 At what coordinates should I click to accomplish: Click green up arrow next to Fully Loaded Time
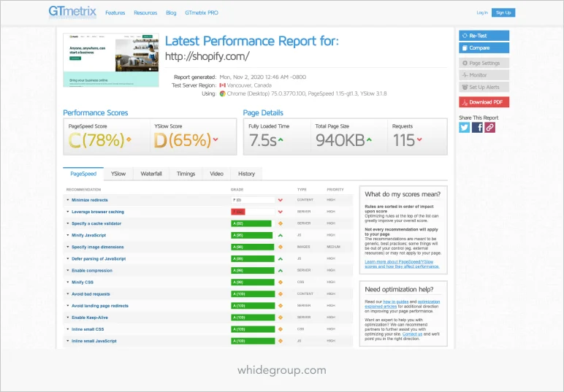281,139
